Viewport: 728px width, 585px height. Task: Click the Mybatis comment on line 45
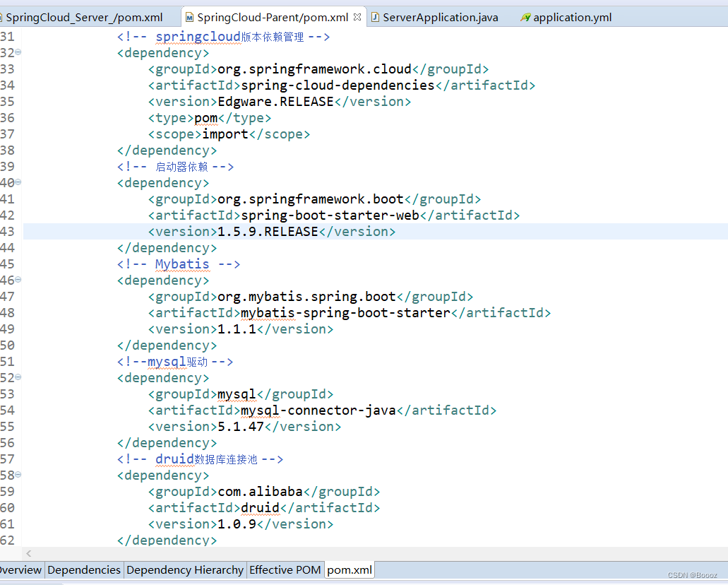[x=179, y=264]
